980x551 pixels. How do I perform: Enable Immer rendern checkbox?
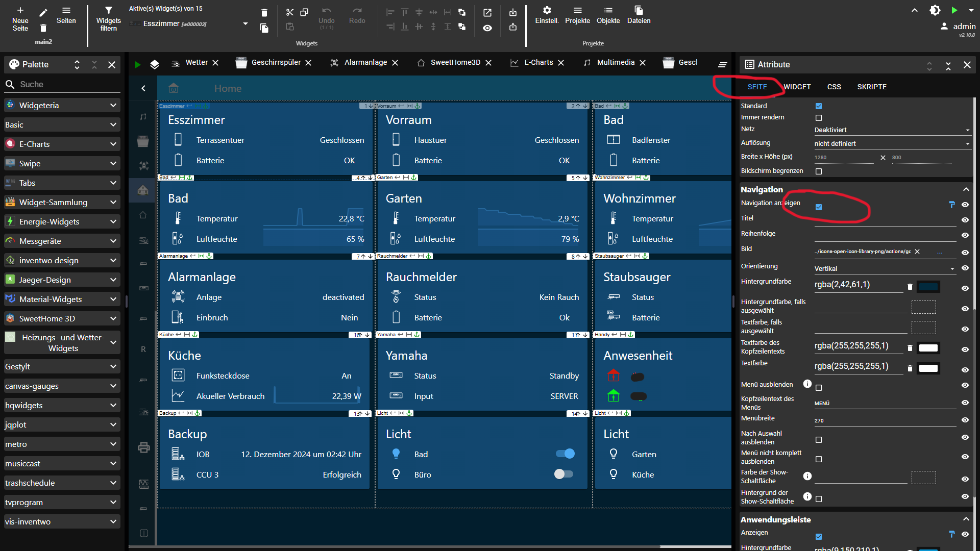point(819,118)
